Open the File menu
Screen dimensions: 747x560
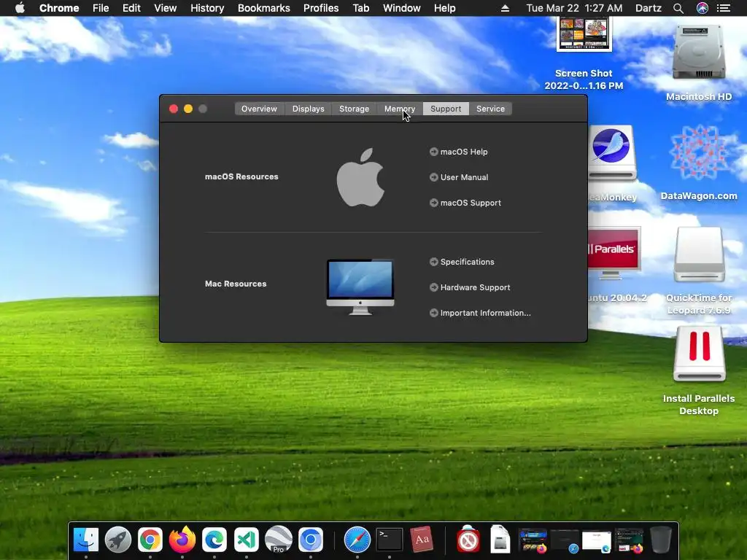[x=101, y=8]
